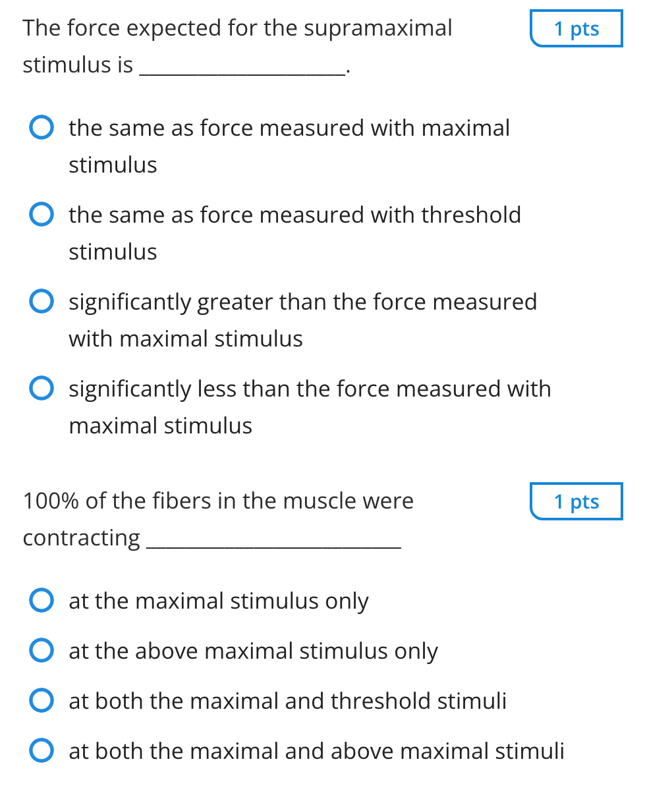Click the '1 pts' badge on first question
Screen dimensions: 672x801
tap(576, 28)
